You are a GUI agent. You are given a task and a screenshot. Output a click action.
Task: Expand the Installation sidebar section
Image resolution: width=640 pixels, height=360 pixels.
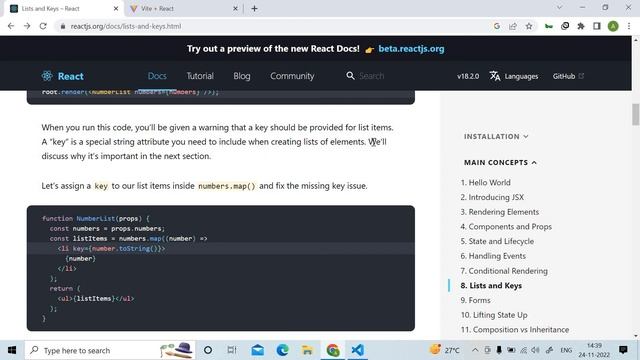[x=496, y=136]
